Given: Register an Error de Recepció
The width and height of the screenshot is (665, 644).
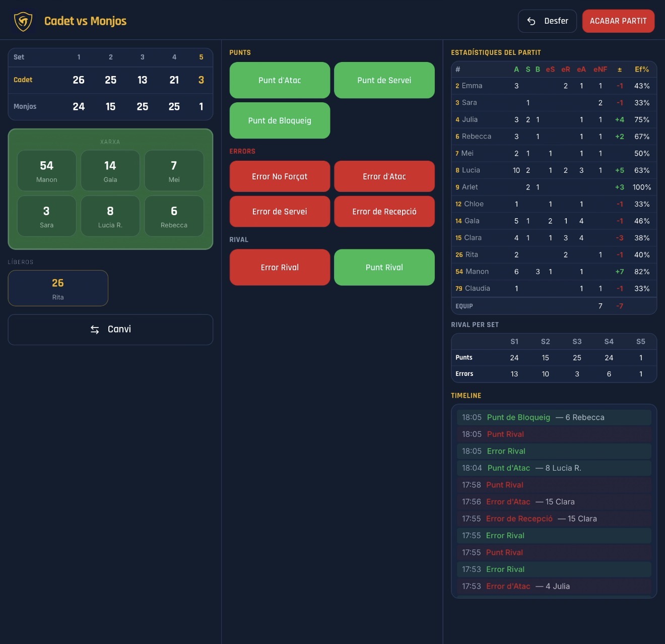Looking at the screenshot, I should [x=384, y=212].
